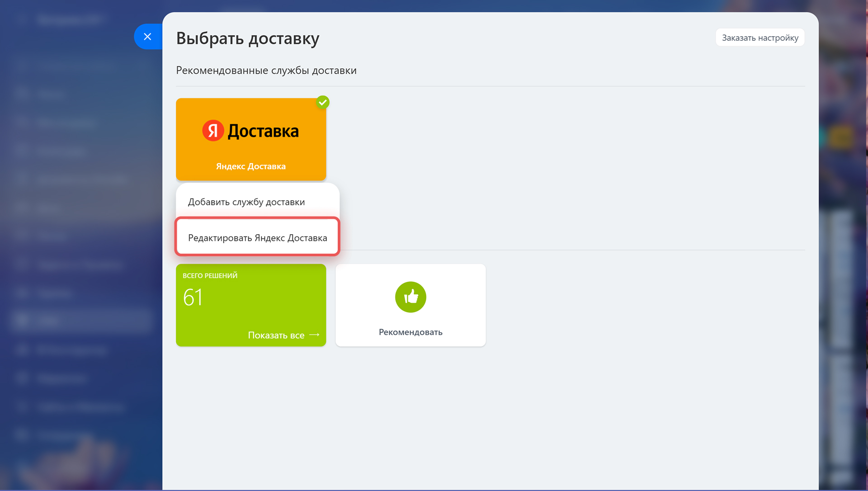Click the Выбрать доставку title
This screenshot has height=491, width=868.
coord(248,38)
